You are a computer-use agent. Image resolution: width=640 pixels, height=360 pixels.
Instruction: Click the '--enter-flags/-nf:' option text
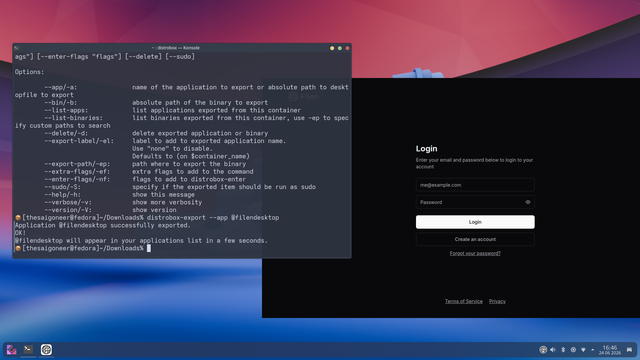(x=77, y=179)
